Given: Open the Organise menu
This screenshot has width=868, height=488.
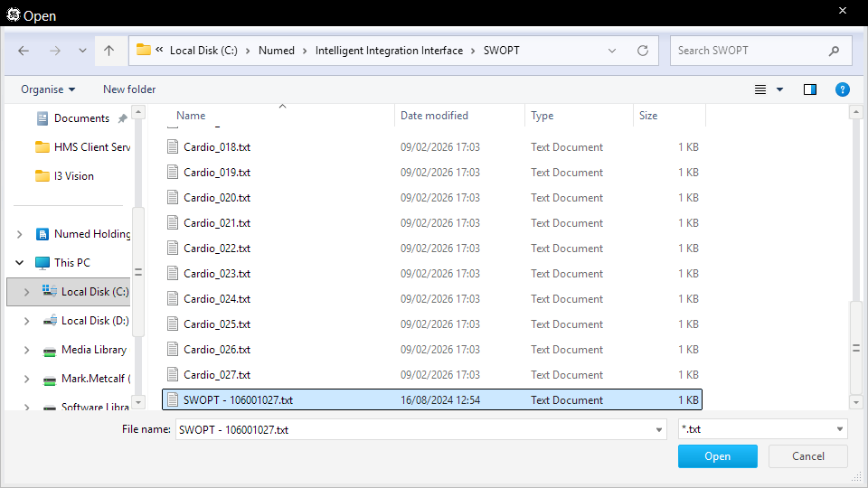Looking at the screenshot, I should tap(48, 89).
